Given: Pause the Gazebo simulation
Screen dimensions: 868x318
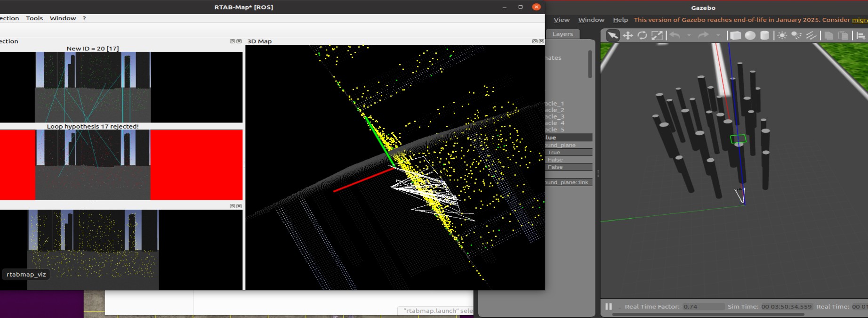Looking at the screenshot, I should pyautogui.click(x=609, y=306).
